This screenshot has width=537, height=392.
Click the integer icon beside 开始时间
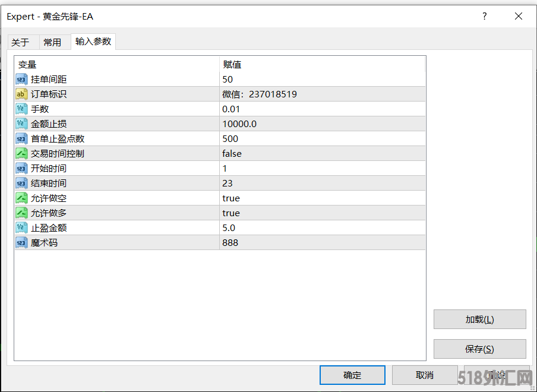click(x=21, y=169)
